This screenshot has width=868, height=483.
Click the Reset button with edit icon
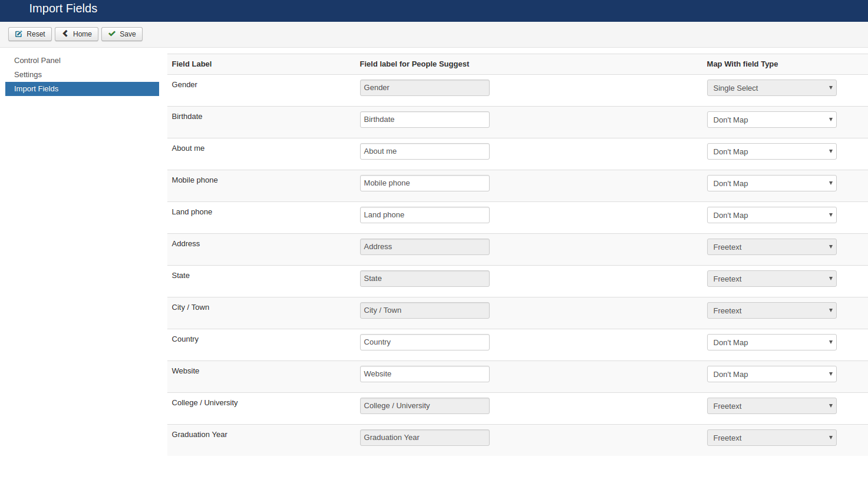tap(30, 34)
